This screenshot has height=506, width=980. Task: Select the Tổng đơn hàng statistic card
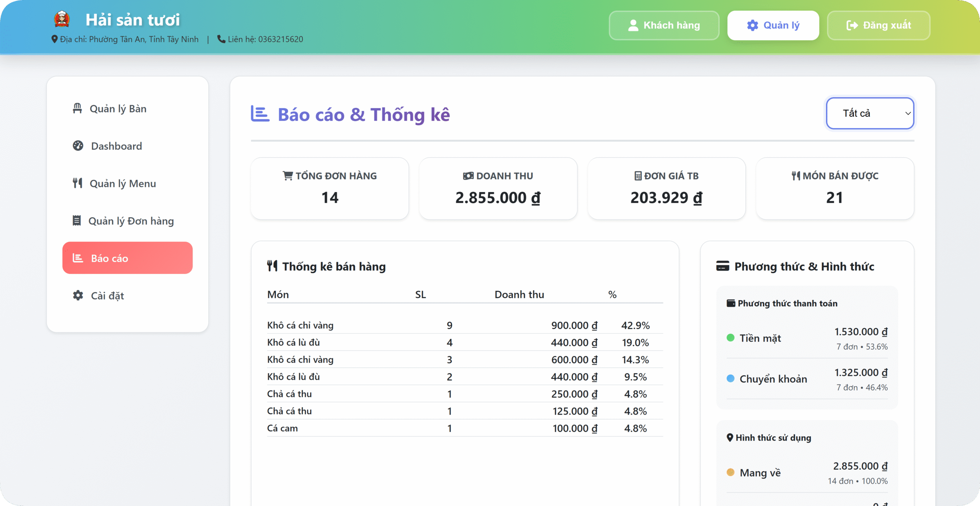[x=330, y=188]
